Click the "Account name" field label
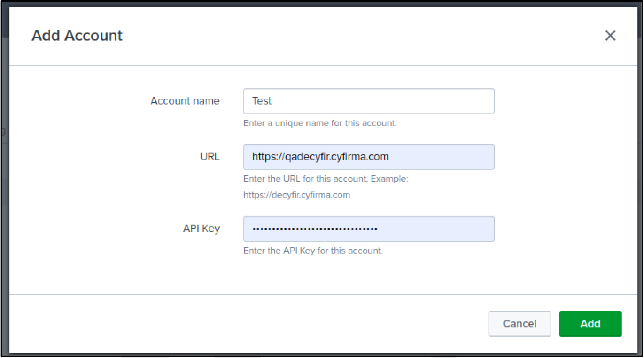 [185, 101]
